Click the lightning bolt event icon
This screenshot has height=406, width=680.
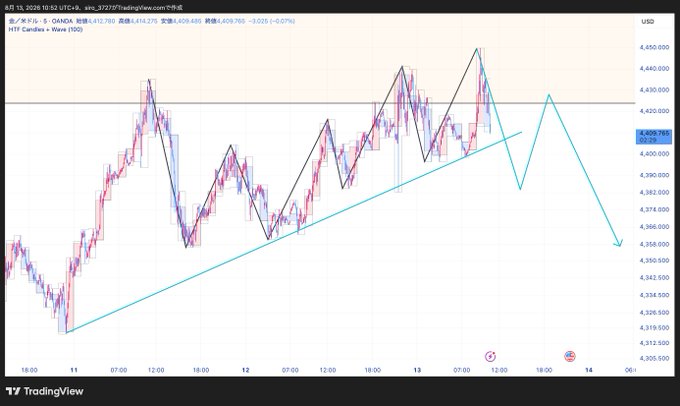(x=490, y=357)
